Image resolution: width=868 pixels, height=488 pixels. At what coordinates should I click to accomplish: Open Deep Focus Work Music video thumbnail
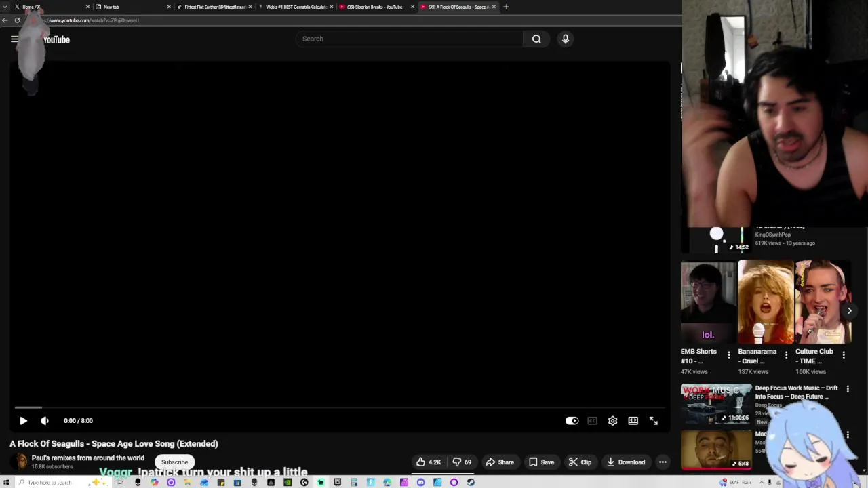coord(716,404)
